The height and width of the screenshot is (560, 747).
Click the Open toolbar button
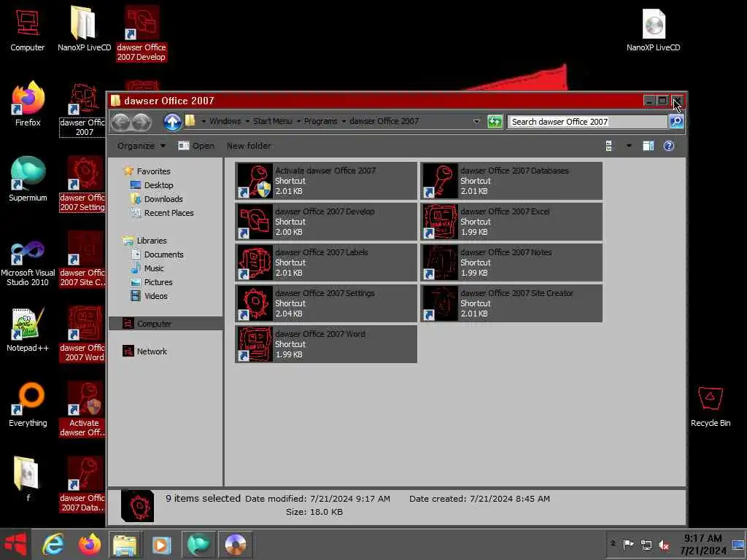196,146
